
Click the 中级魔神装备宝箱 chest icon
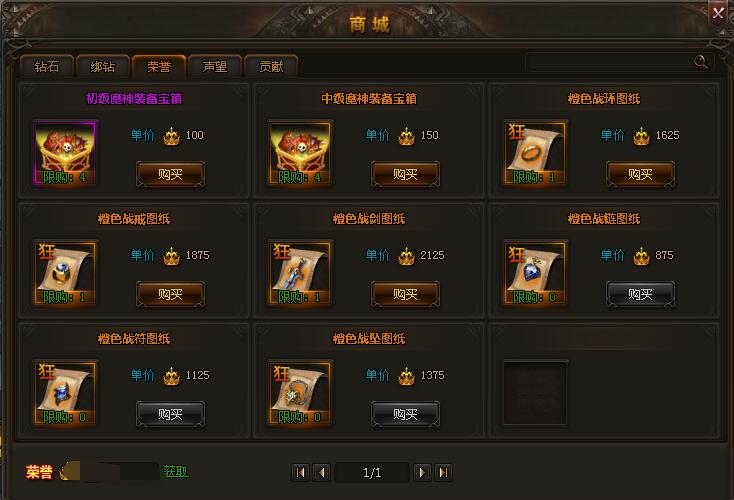click(x=300, y=153)
